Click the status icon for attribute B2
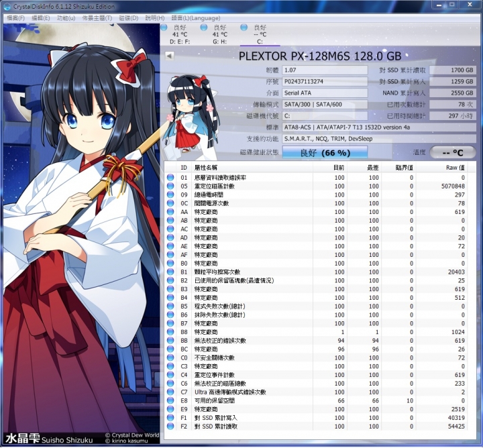This screenshot has width=483, height=448. coord(170,280)
